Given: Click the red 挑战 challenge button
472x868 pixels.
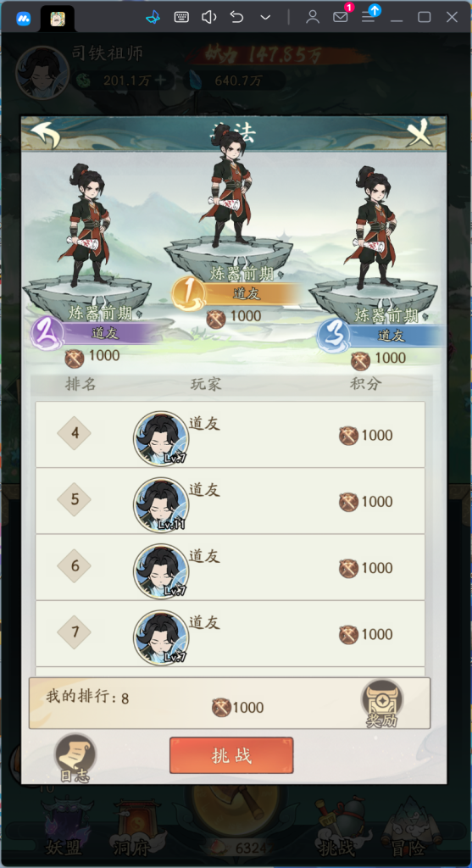Looking at the screenshot, I should click(231, 755).
